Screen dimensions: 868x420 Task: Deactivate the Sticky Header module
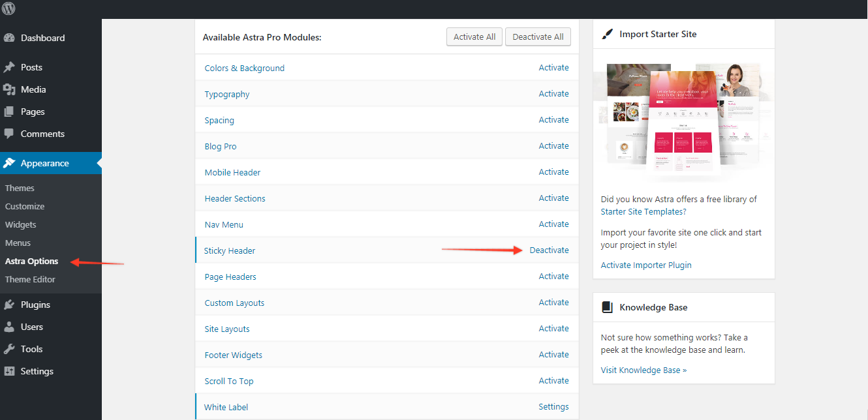pos(549,250)
